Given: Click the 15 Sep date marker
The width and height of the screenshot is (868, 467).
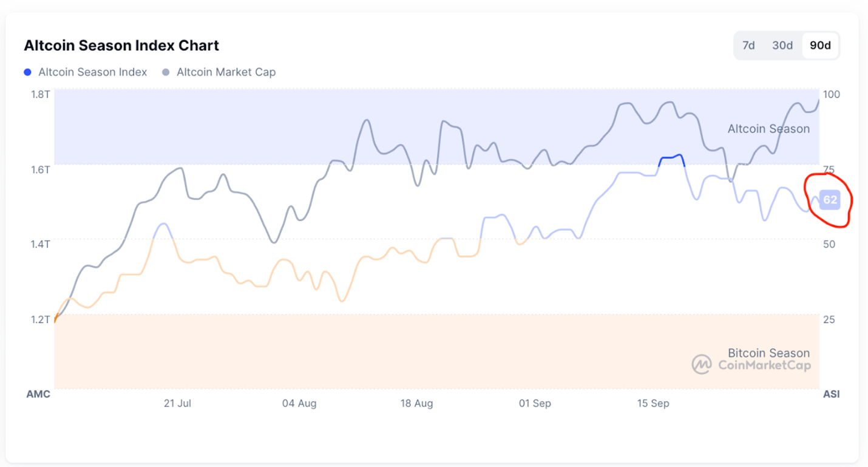Looking at the screenshot, I should [x=653, y=403].
